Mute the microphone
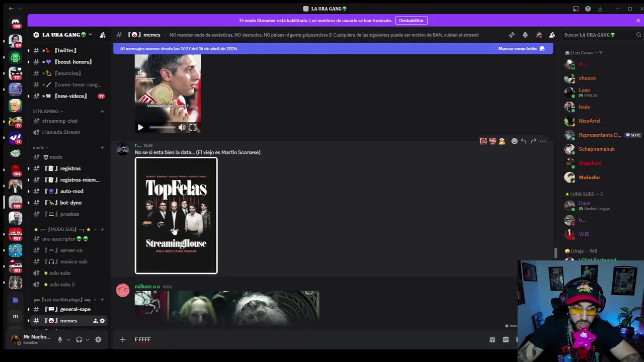This screenshot has width=644, height=362. pyautogui.click(x=60, y=339)
